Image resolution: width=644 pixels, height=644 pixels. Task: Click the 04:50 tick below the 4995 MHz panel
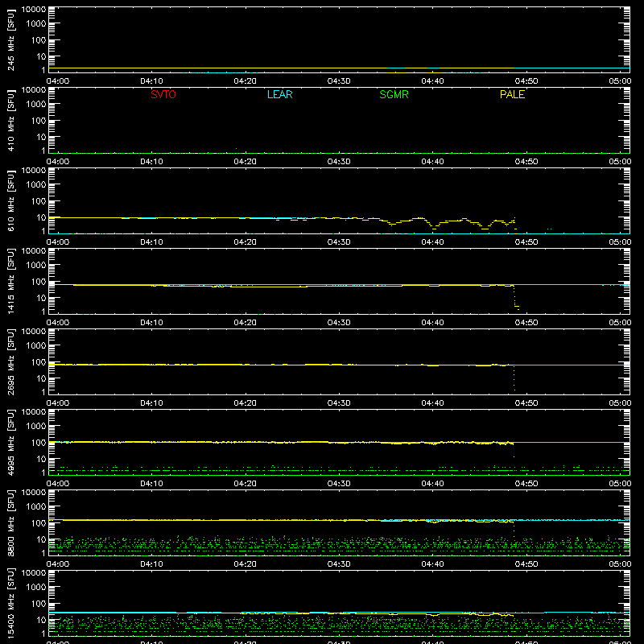click(x=526, y=484)
